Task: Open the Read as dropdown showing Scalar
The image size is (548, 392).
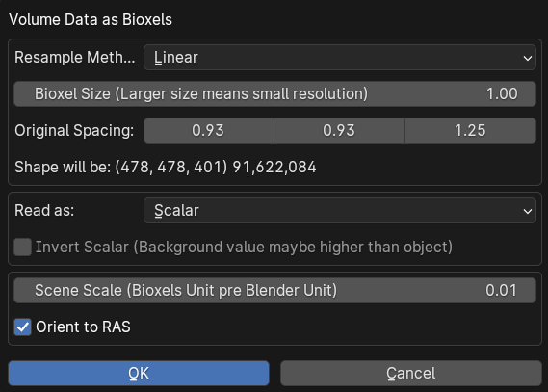Action: (340, 210)
